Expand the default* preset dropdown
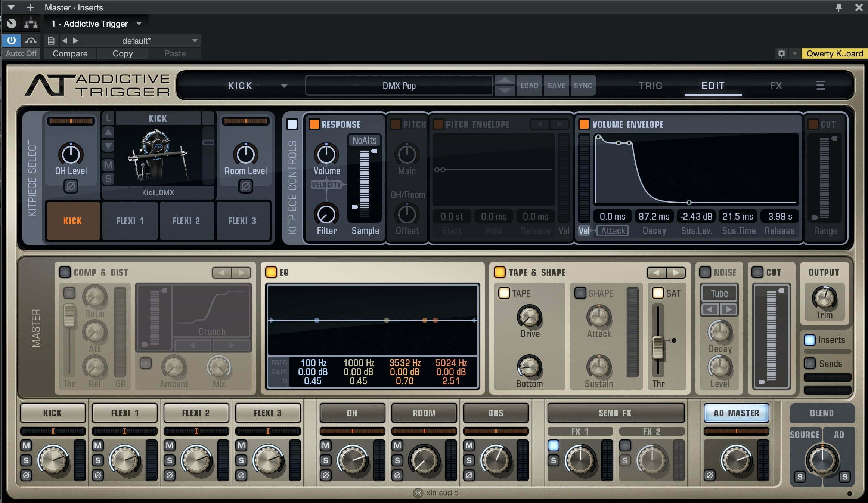868x503 pixels. point(195,40)
